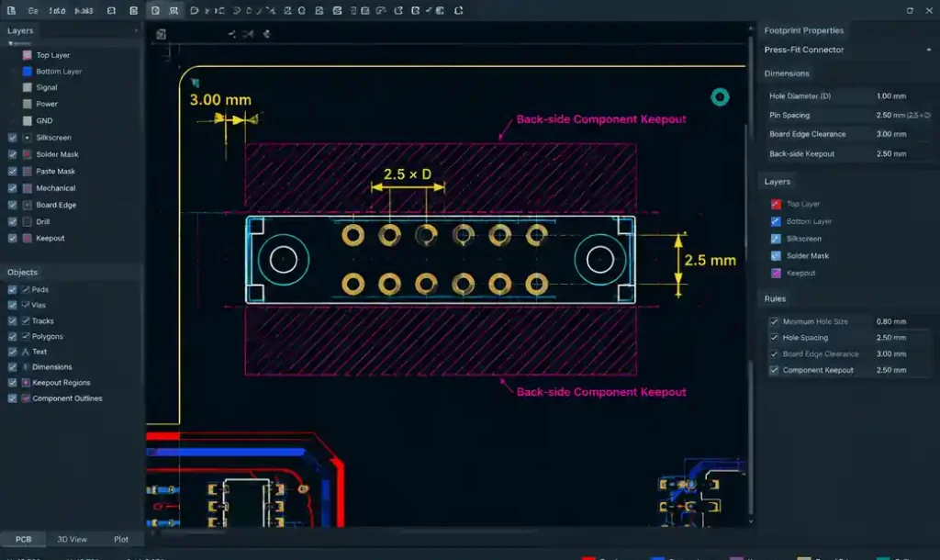
Task: Switch to the Plot tab
Action: tap(121, 539)
